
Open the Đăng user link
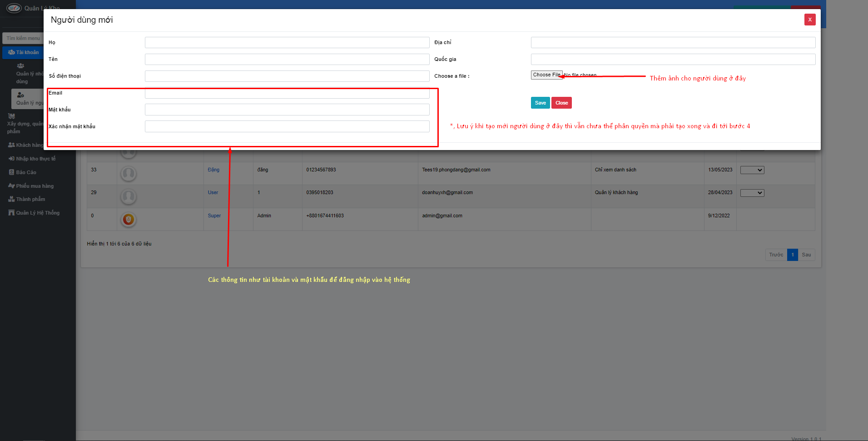pyautogui.click(x=213, y=170)
